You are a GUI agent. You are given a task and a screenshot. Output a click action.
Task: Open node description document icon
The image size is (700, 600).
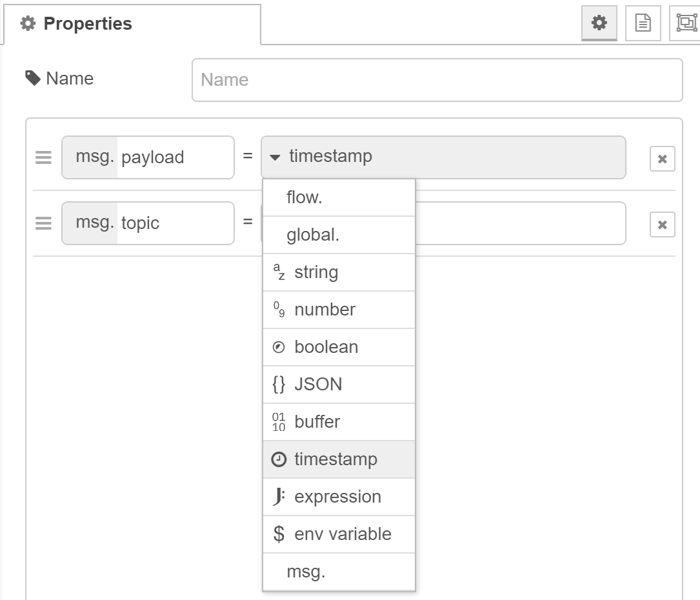[x=643, y=24]
